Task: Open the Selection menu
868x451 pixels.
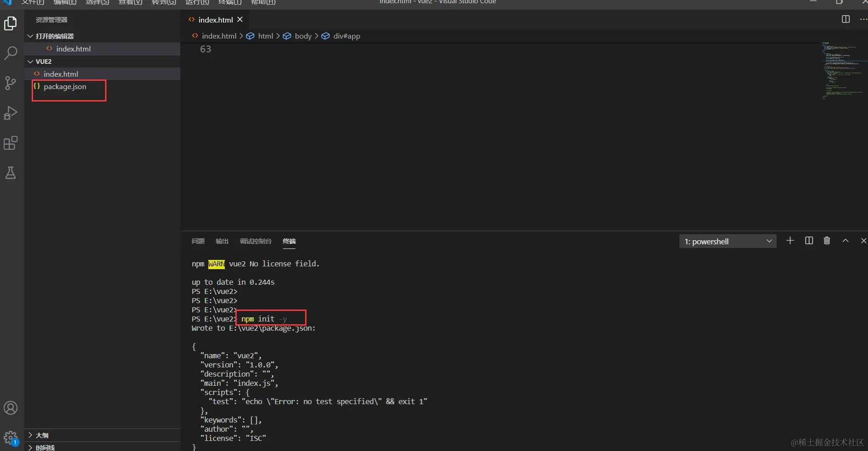Action: click(x=97, y=2)
